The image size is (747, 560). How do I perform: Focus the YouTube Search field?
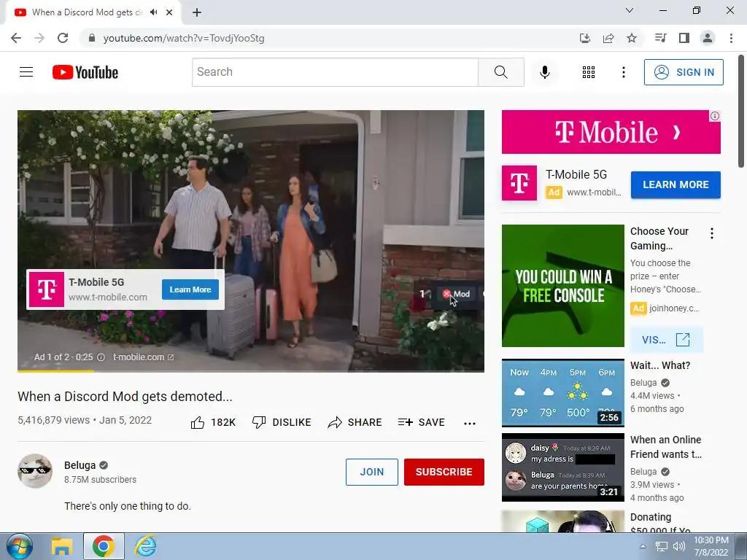335,72
